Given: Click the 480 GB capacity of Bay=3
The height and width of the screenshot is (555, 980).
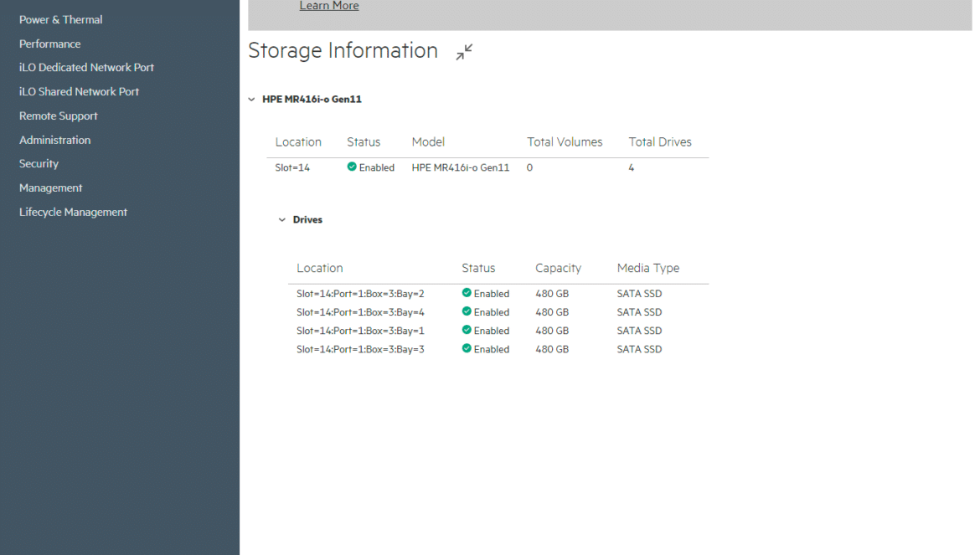Looking at the screenshot, I should (x=552, y=349).
